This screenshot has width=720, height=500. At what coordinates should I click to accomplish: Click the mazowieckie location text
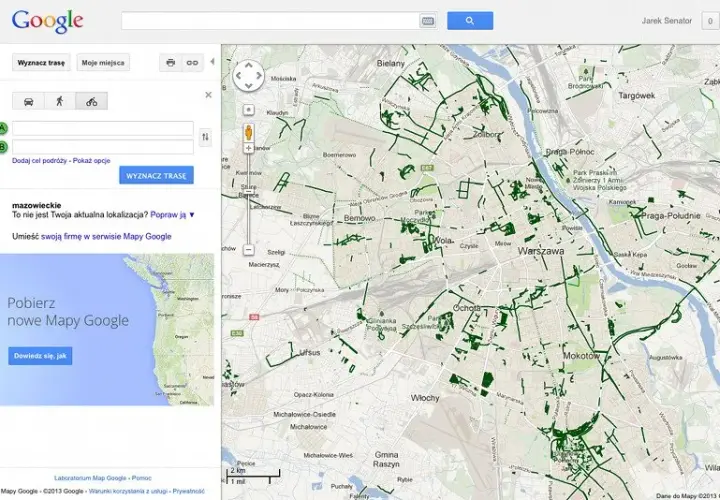pos(37,205)
